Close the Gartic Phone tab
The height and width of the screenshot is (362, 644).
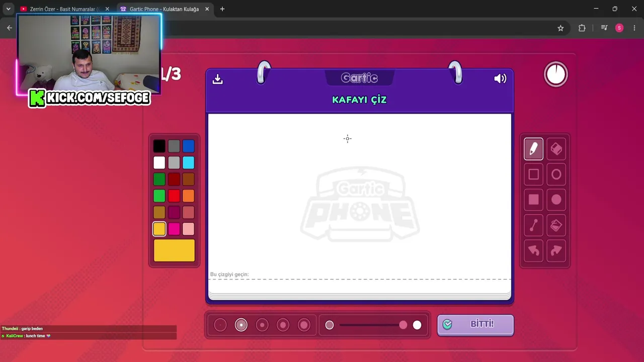[207, 9]
